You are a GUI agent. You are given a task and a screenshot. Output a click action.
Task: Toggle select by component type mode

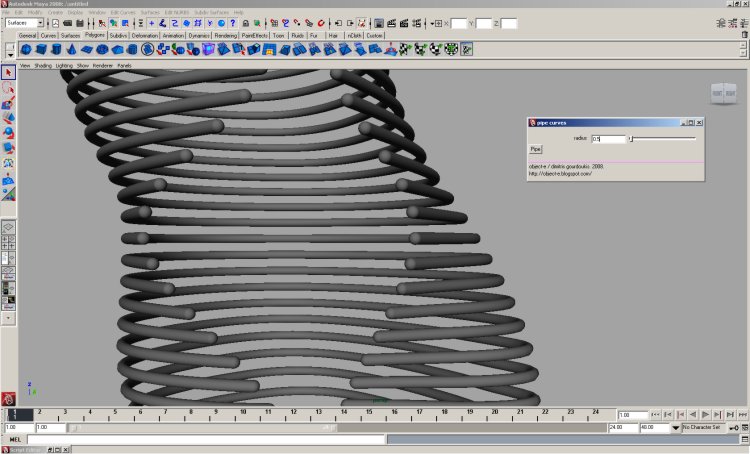(x=125, y=23)
